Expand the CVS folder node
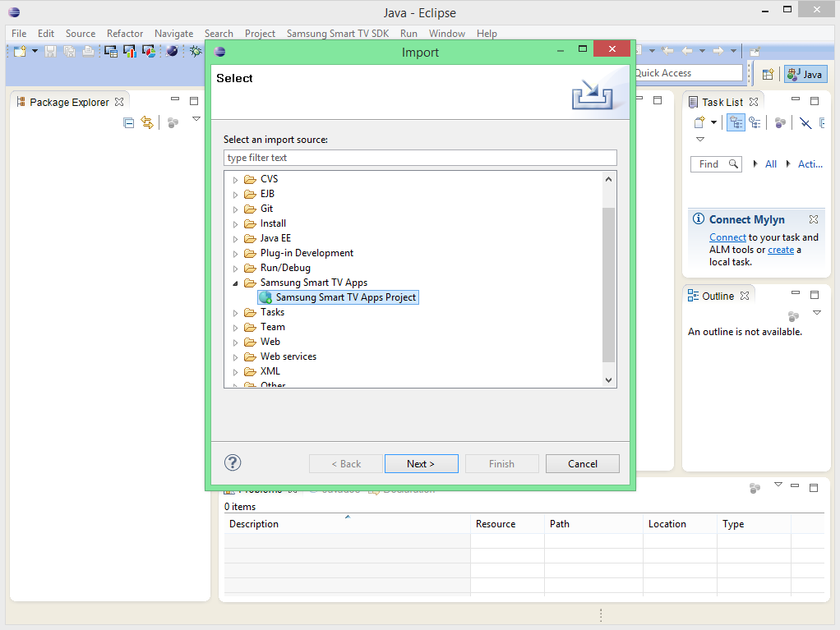This screenshot has height=630, width=840. 235,180
